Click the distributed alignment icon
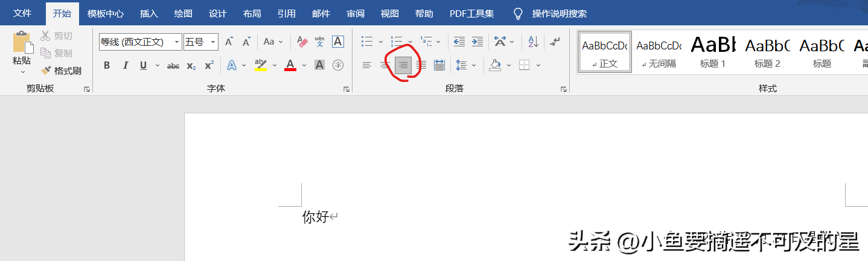 coord(439,65)
